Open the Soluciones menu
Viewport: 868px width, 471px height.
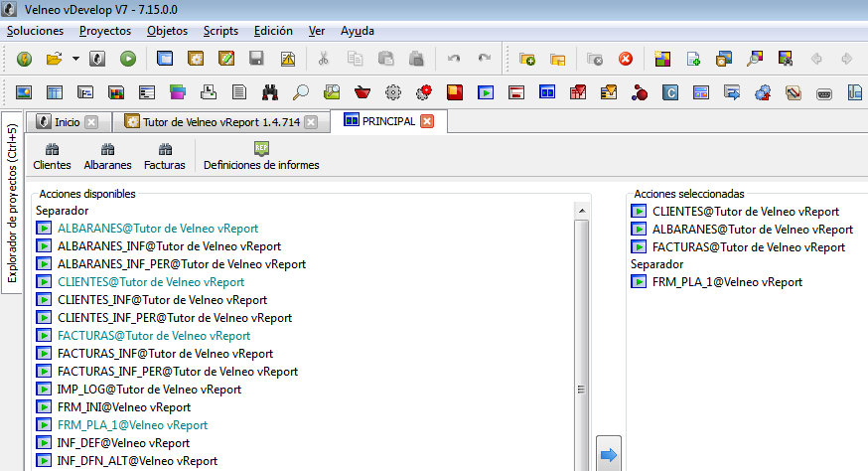[x=35, y=31]
